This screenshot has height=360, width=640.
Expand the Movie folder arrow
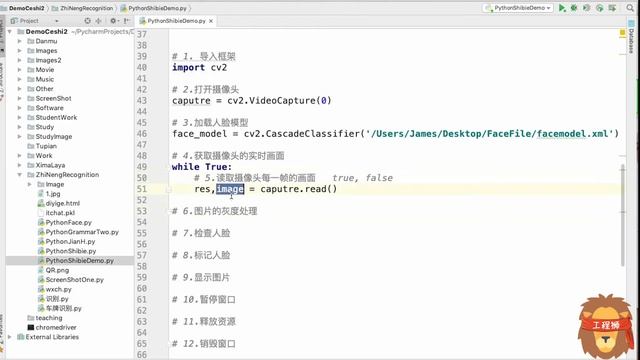pyautogui.click(x=19, y=70)
